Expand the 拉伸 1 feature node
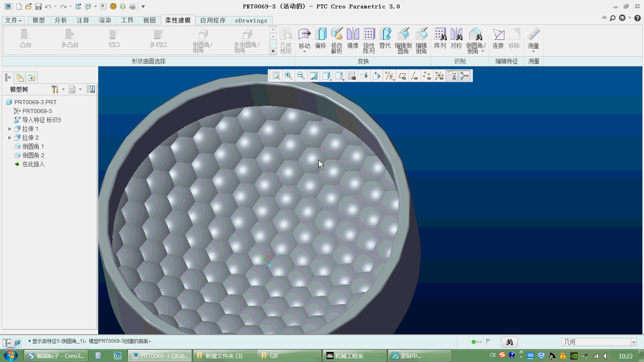 click(10, 129)
